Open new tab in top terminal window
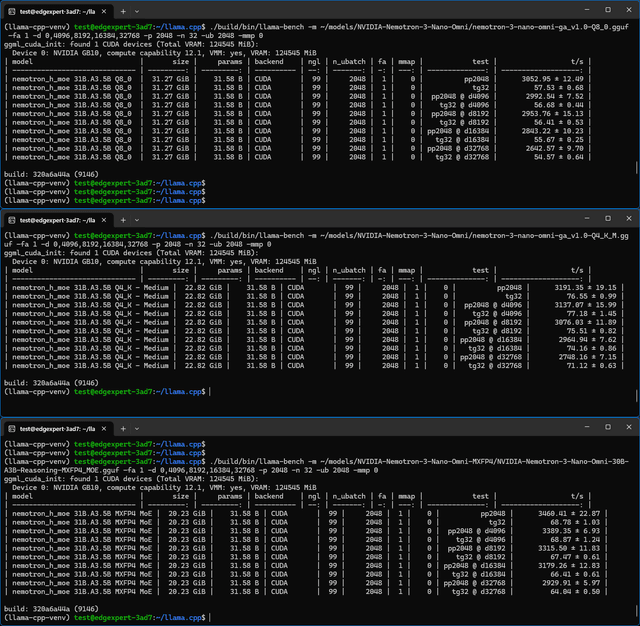 (123, 12)
